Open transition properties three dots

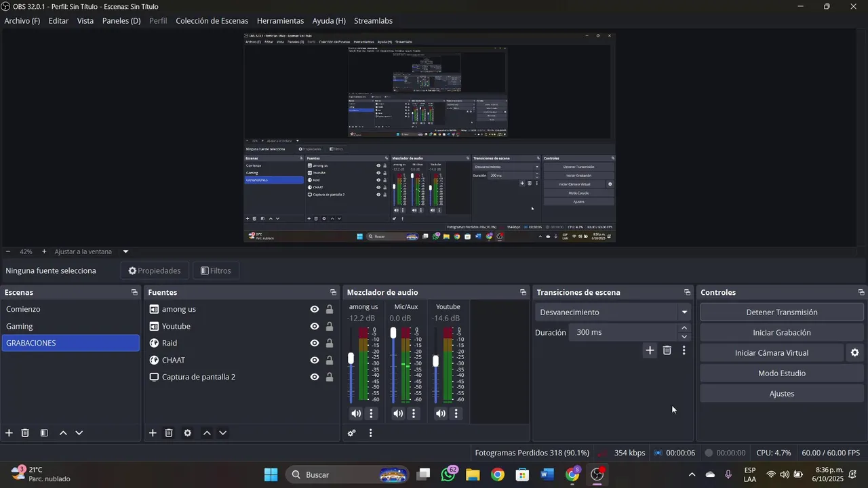click(x=684, y=350)
